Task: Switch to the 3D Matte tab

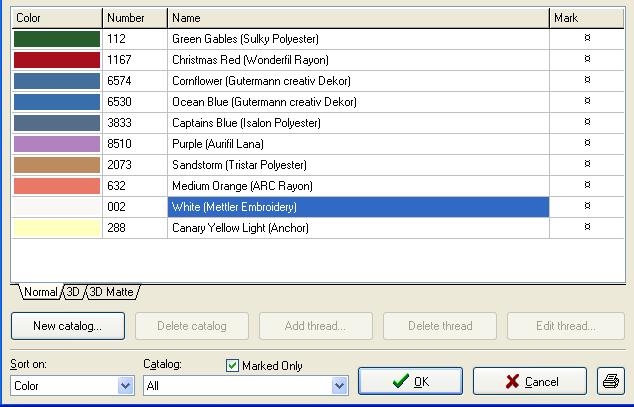Action: (112, 292)
